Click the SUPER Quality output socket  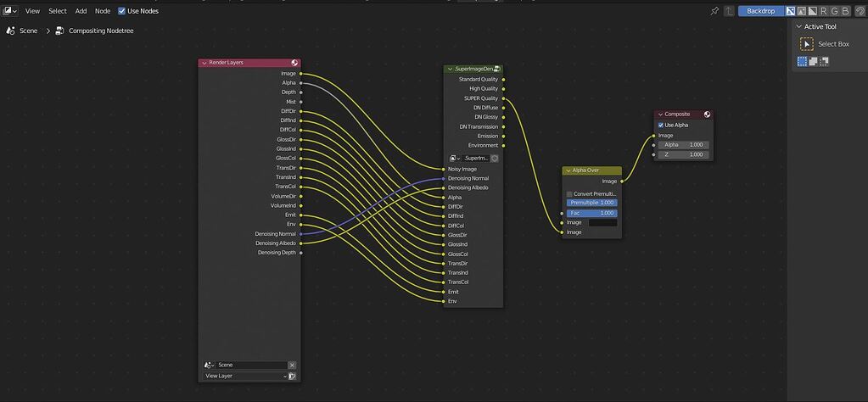503,98
